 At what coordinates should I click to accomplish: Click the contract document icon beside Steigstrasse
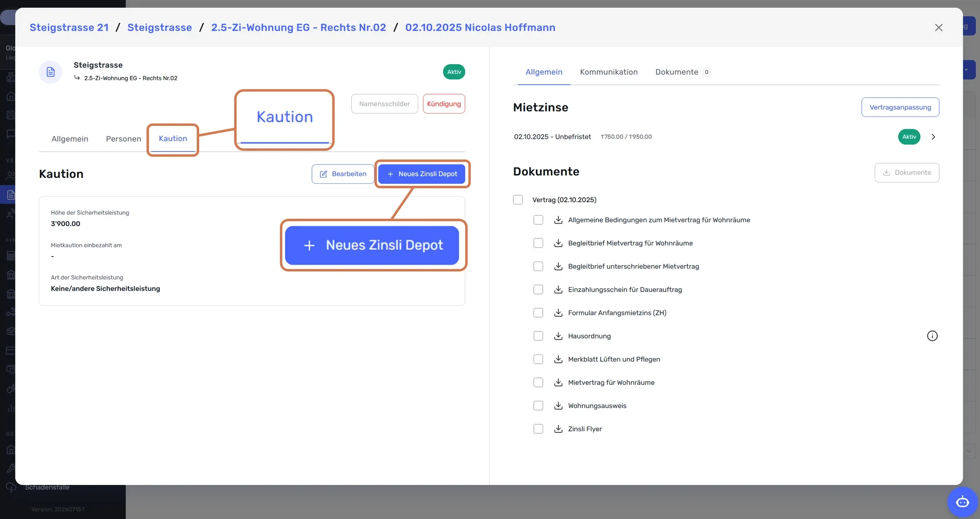[x=50, y=72]
